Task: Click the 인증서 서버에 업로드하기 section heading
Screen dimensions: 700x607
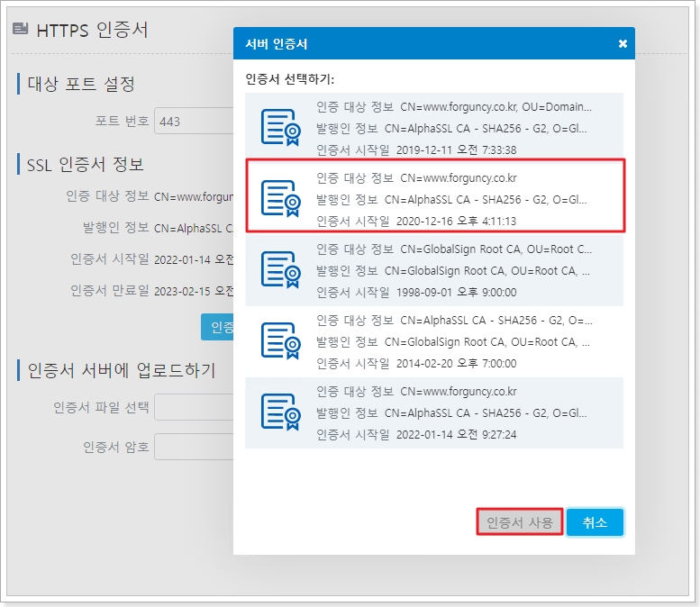Action: tap(121, 370)
